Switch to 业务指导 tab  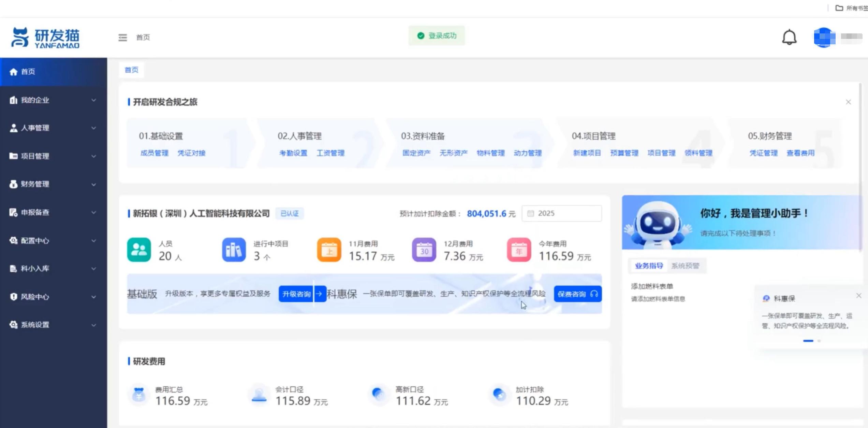pyautogui.click(x=649, y=266)
